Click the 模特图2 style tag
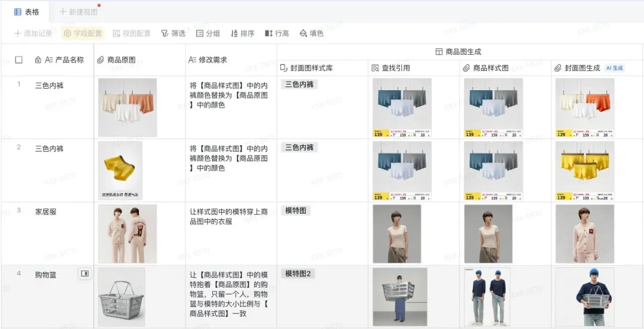The image size is (644, 329). pos(298,273)
